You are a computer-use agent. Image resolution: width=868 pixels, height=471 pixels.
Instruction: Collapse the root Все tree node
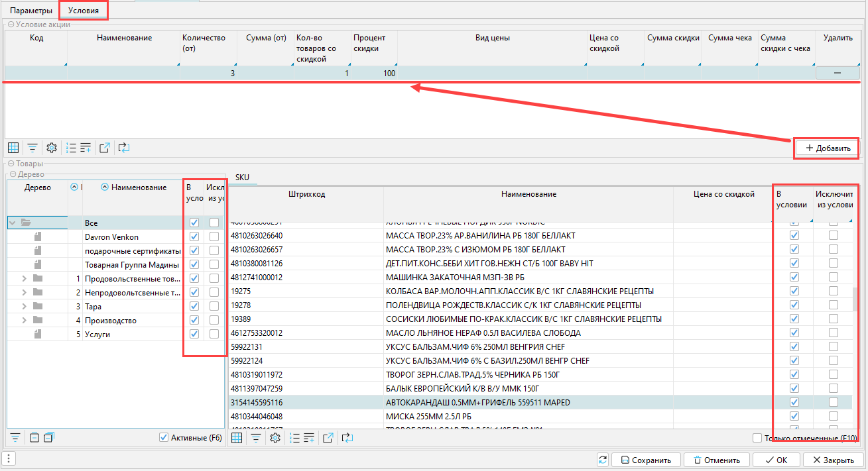[x=13, y=223]
